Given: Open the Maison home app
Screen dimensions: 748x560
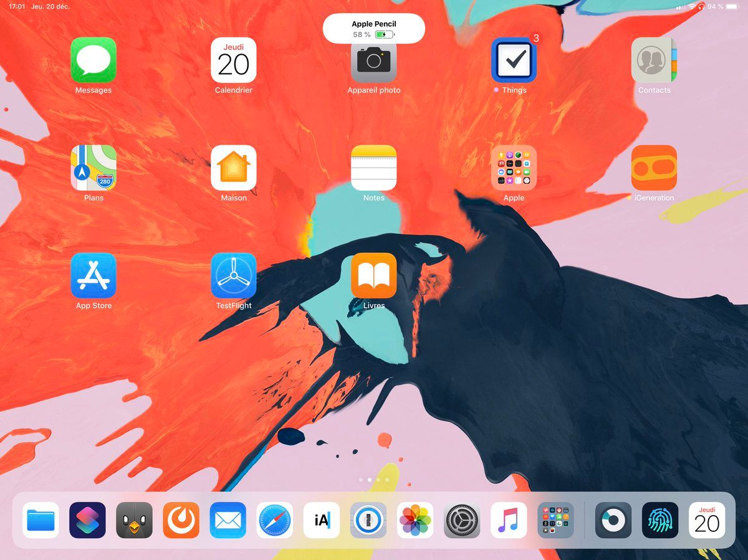Looking at the screenshot, I should [x=234, y=168].
